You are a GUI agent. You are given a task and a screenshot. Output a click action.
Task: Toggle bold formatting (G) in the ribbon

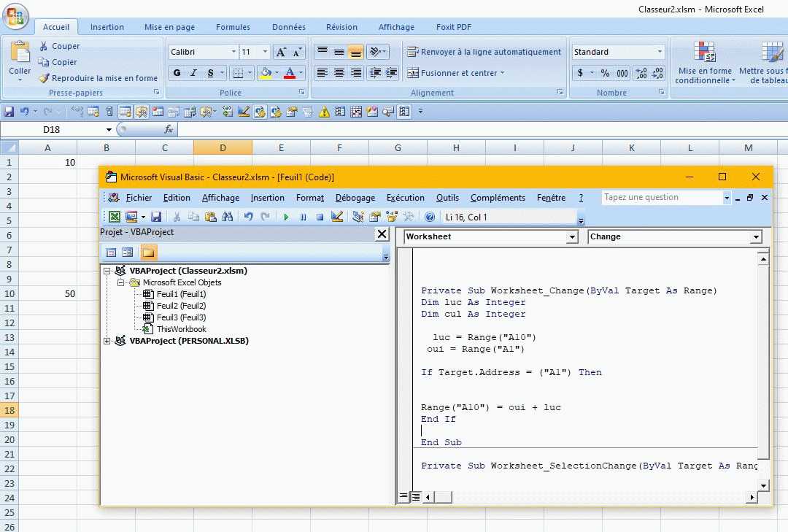[x=177, y=73]
